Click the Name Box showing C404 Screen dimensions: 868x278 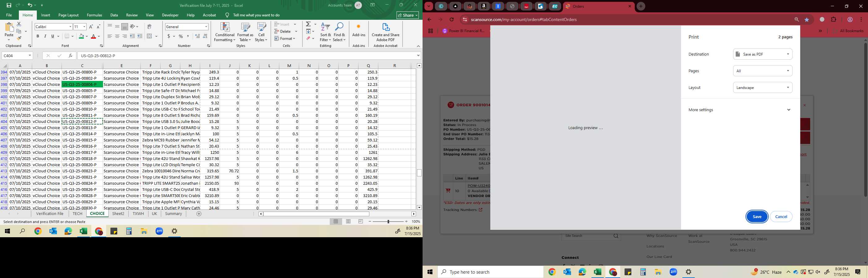click(17, 56)
